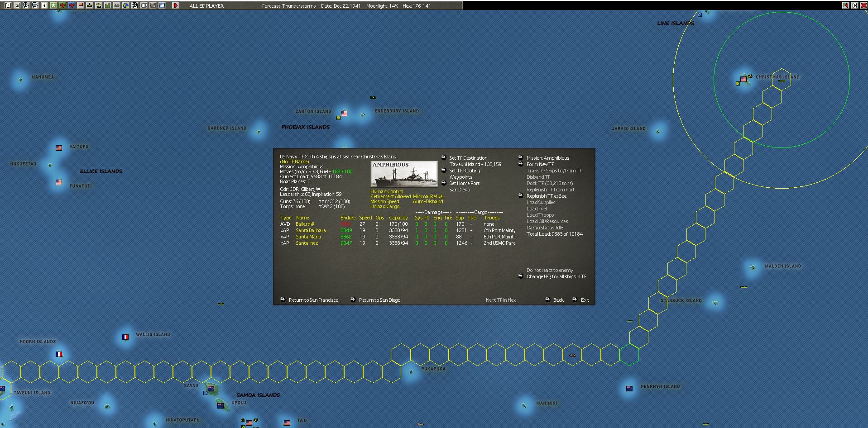Open the weather cloud toolbar icon

162,5
